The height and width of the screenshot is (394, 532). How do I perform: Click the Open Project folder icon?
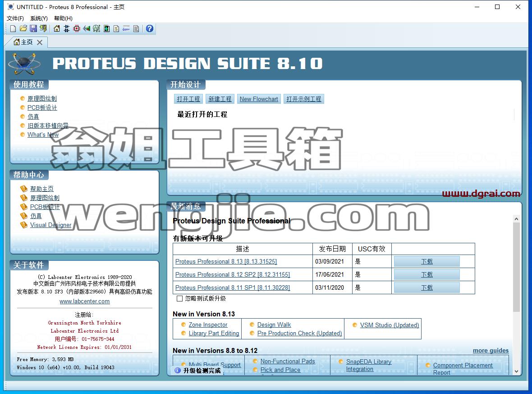[23, 28]
